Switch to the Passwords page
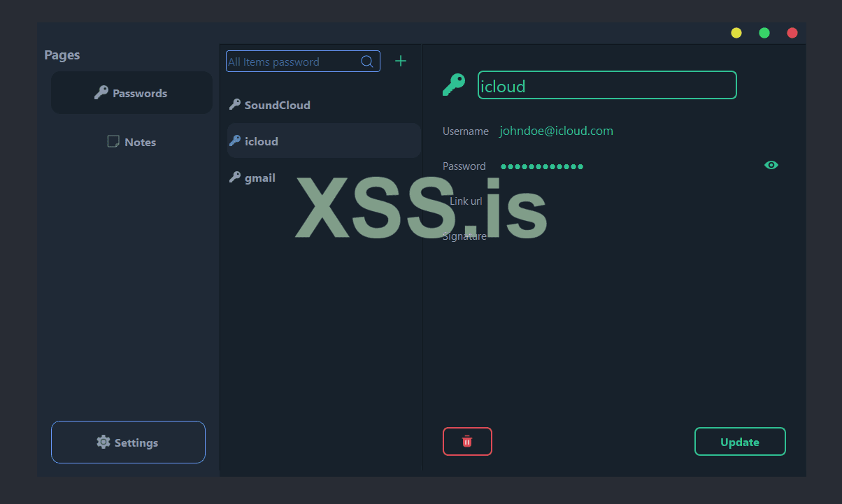Image resolution: width=842 pixels, height=504 pixels. coord(131,92)
